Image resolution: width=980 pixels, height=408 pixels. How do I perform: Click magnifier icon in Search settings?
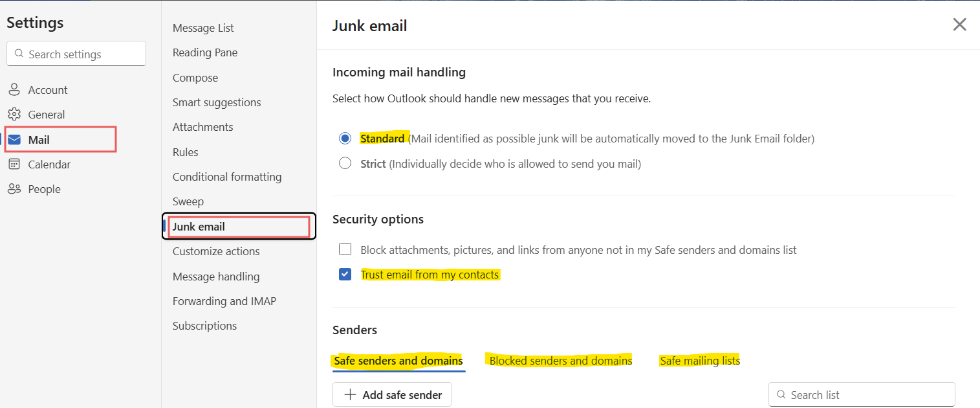coord(19,54)
